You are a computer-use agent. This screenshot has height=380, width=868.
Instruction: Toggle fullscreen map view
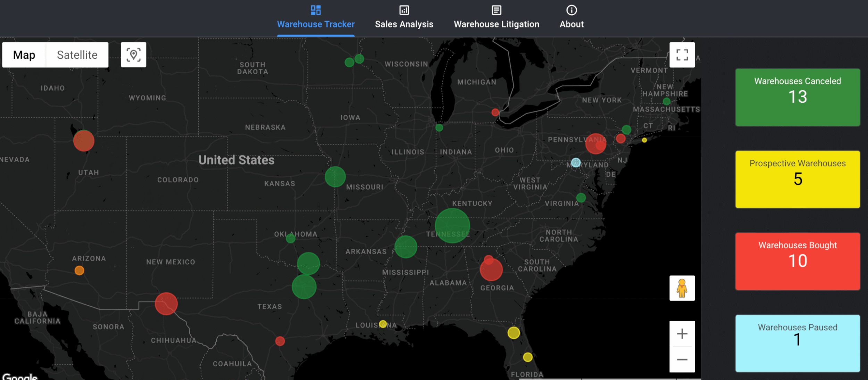point(682,55)
